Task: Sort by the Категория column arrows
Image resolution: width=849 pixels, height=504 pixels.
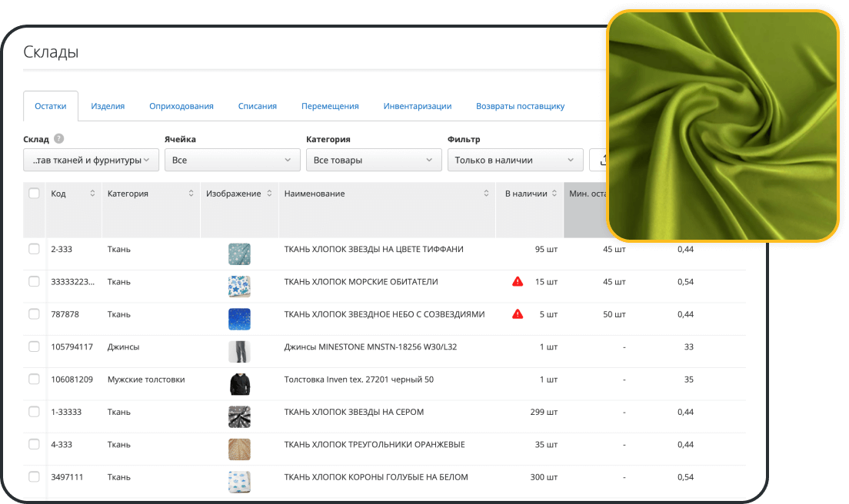Action: point(191,194)
